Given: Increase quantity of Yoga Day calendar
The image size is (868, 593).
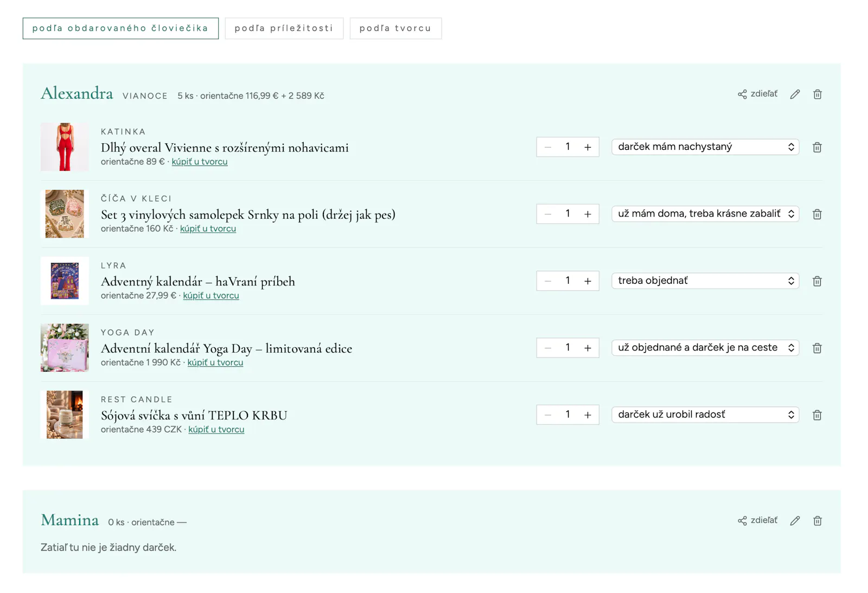Looking at the screenshot, I should [588, 348].
